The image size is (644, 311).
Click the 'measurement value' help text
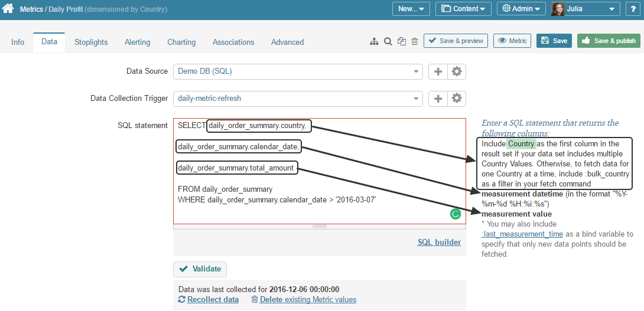pyautogui.click(x=517, y=214)
